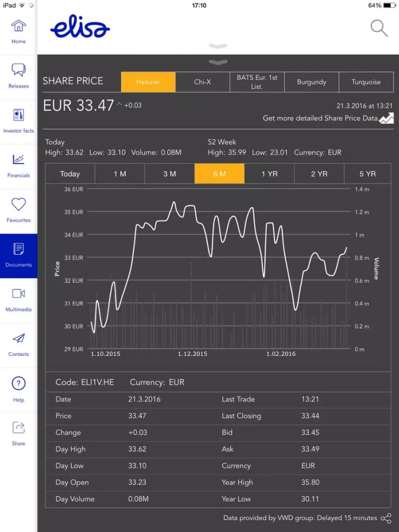Viewport: 399px width, 532px height.
Task: Open the Financials chart icon
Action: (18, 159)
